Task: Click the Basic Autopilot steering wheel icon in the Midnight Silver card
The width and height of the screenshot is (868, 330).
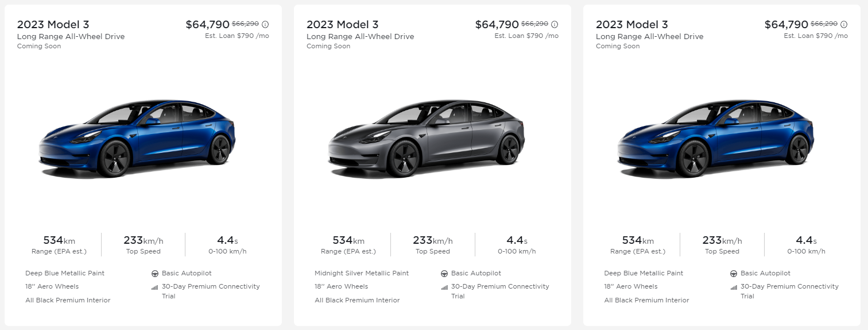Action: 444,274
